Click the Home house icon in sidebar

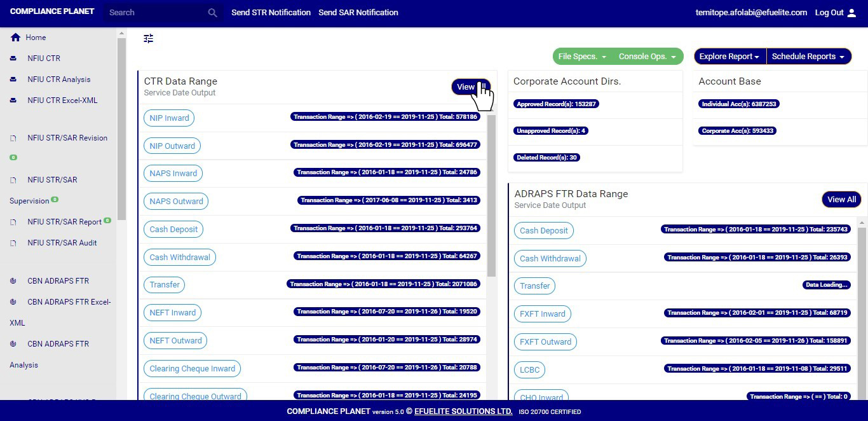15,38
